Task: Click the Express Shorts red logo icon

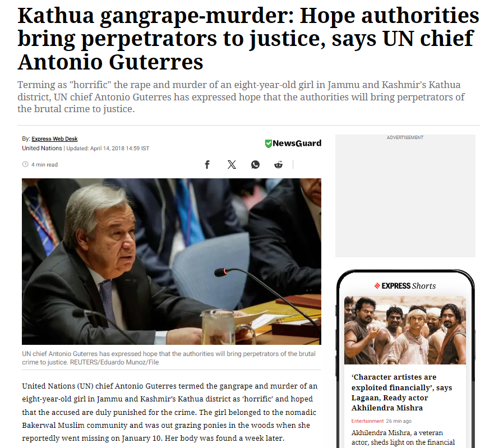Action: (377, 286)
